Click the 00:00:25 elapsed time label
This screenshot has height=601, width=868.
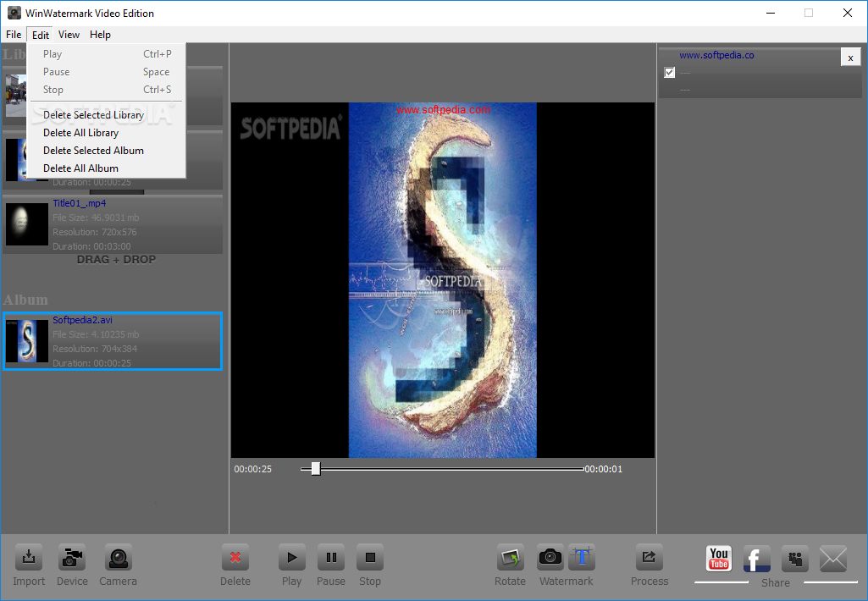[x=253, y=469]
